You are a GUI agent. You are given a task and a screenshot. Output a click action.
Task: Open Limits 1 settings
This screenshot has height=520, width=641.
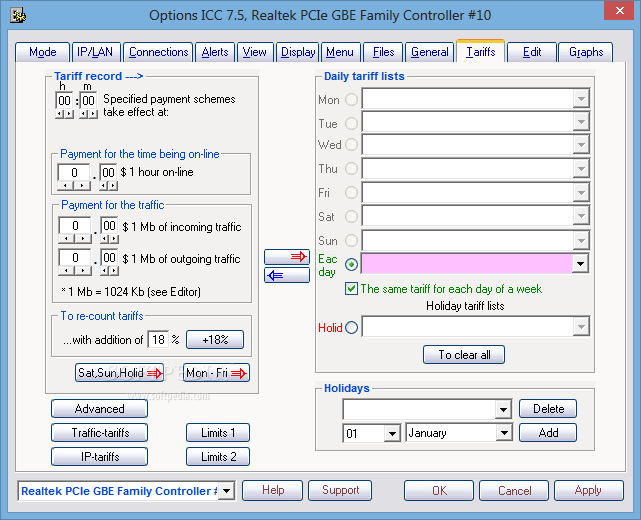click(x=218, y=433)
